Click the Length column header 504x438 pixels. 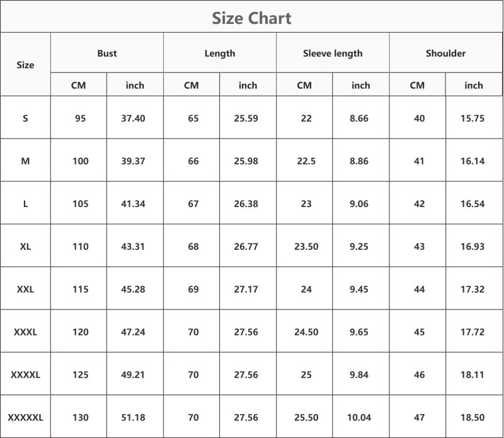[x=220, y=53]
